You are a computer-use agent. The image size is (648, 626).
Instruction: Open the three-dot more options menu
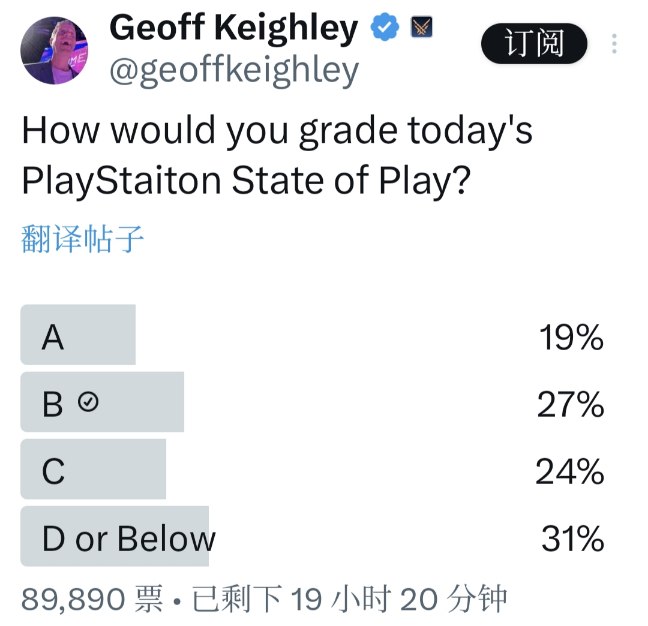(x=614, y=44)
